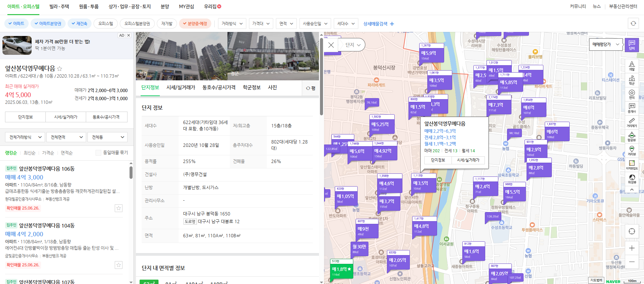The width and height of the screenshot is (644, 284).
Task: Toggle the 아파트분양권 filter chip
Action: coord(47,24)
